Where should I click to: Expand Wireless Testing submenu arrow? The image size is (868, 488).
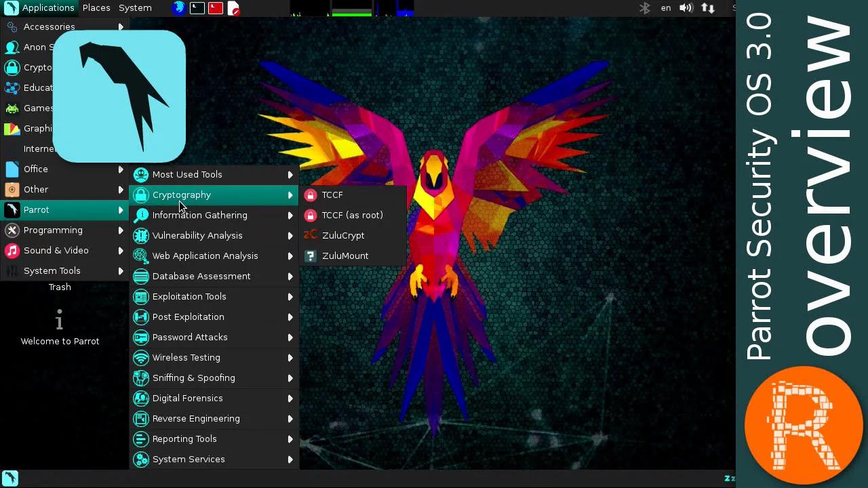click(x=290, y=358)
